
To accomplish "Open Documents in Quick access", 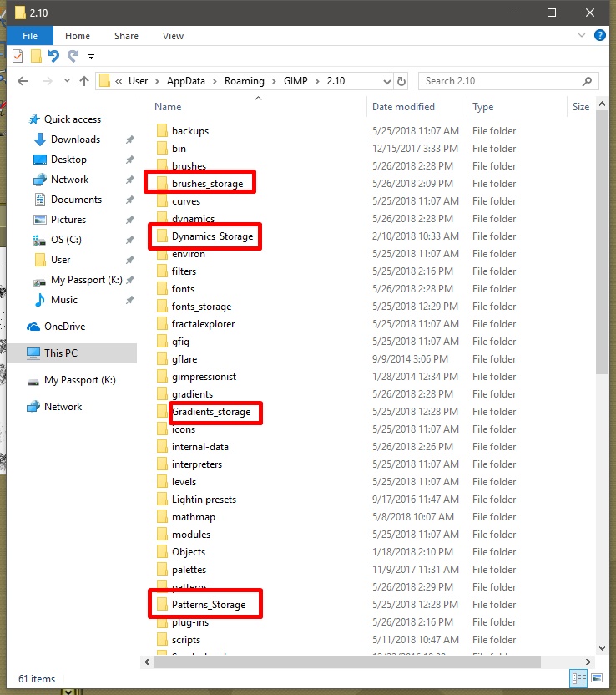I will point(76,200).
